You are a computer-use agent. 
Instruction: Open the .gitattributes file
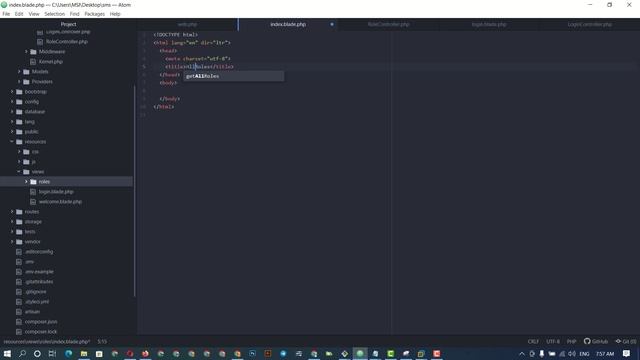(x=39, y=282)
